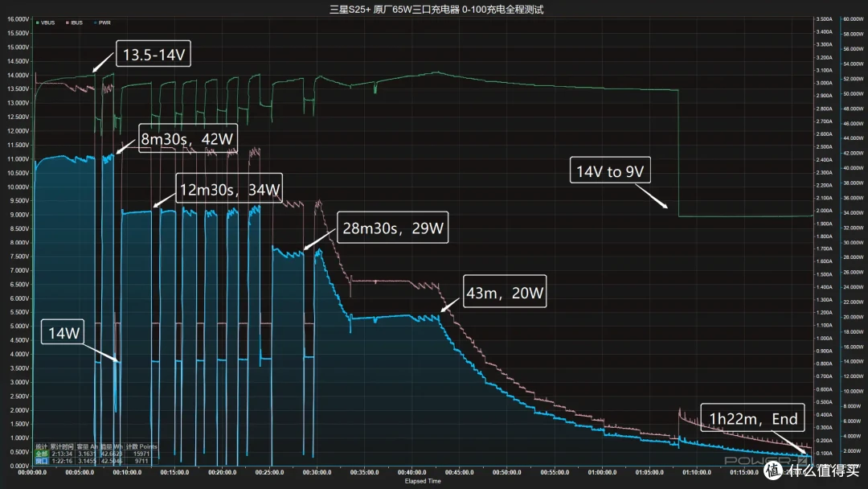Click the 20.000W power axis tick
868x489 pixels.
pyautogui.click(x=853, y=318)
